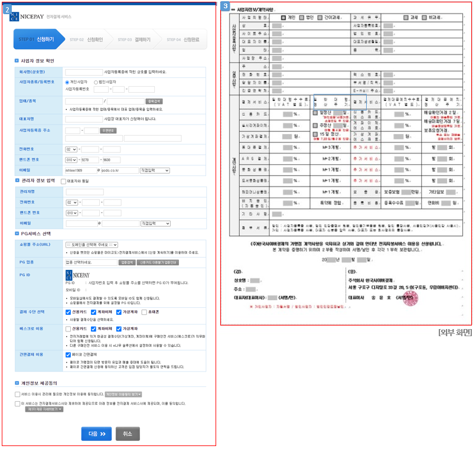476x449 pixels.
Task: Click the 다음 next button
Action: pos(96,434)
